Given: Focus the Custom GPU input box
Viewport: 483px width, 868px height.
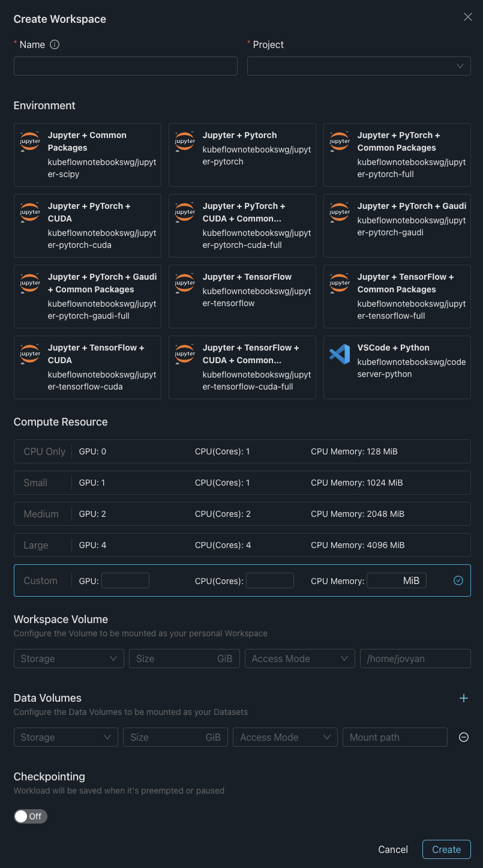Looking at the screenshot, I should [125, 580].
